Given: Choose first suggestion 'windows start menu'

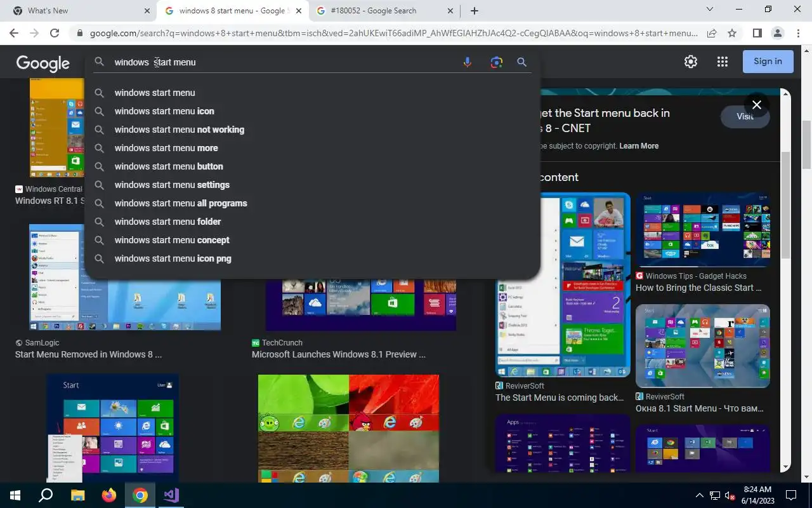Looking at the screenshot, I should [x=312, y=93].
